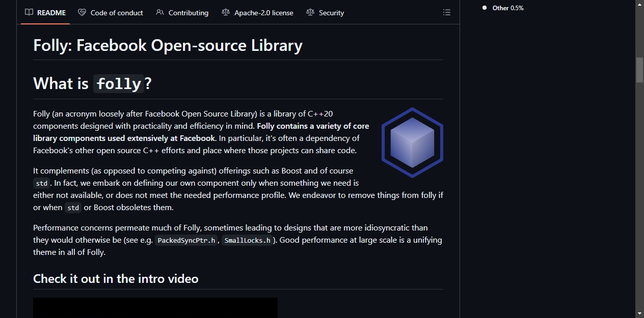The width and height of the screenshot is (644, 318).
Task: Click the SmallLocks.h code text
Action: coord(248,240)
